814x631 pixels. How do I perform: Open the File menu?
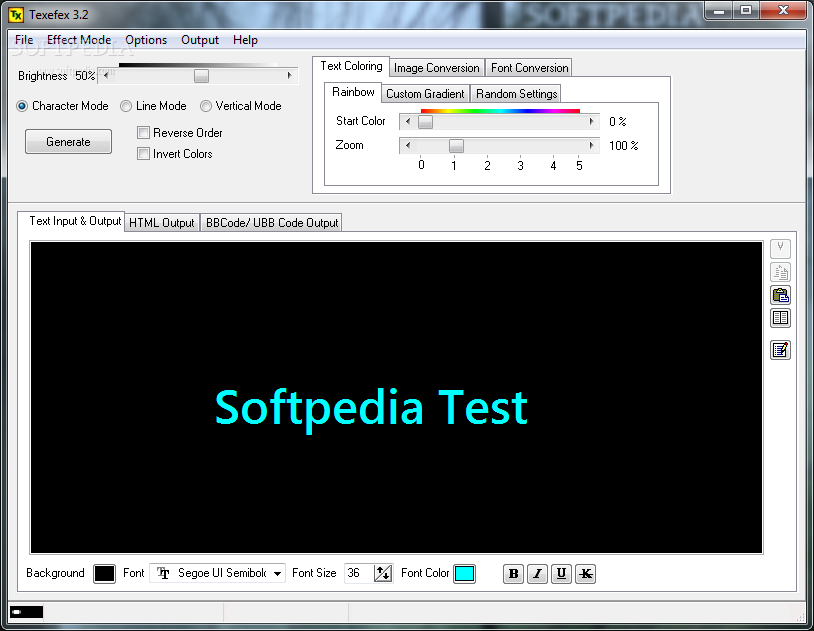tap(24, 40)
